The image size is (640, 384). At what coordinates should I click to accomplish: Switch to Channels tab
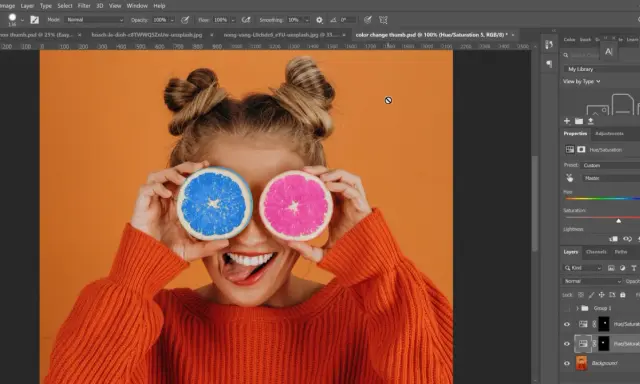(596, 252)
